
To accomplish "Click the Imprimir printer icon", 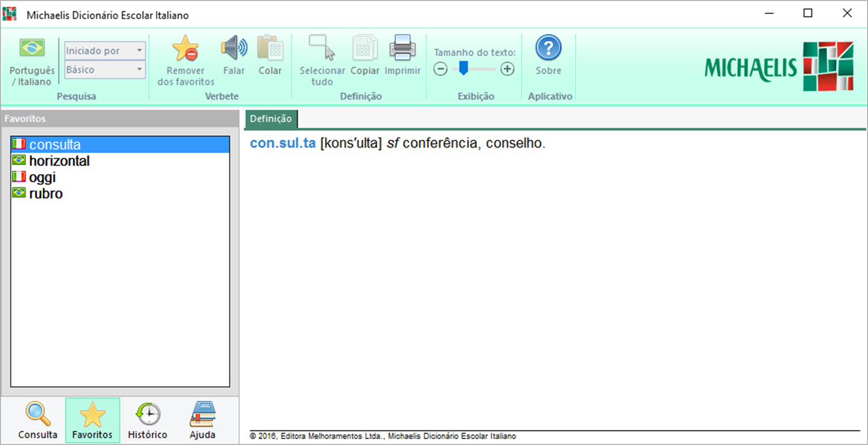I will point(403,48).
